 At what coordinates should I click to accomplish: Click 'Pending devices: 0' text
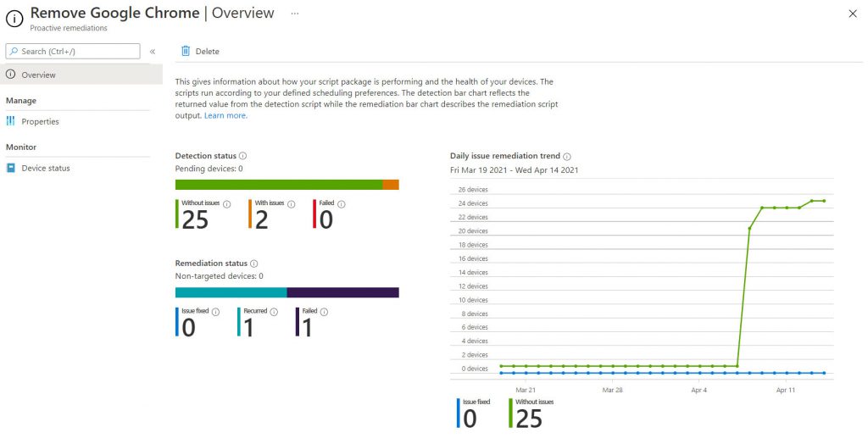[209, 169]
